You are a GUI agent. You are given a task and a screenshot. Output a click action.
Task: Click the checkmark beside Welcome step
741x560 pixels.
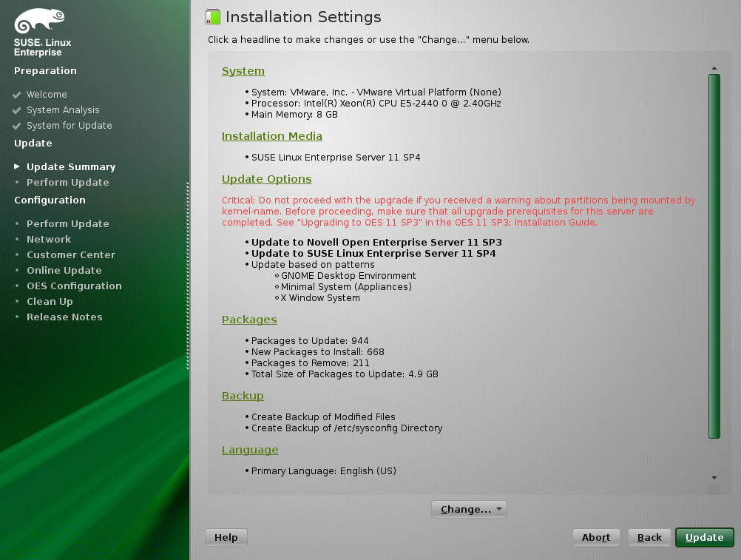16,95
